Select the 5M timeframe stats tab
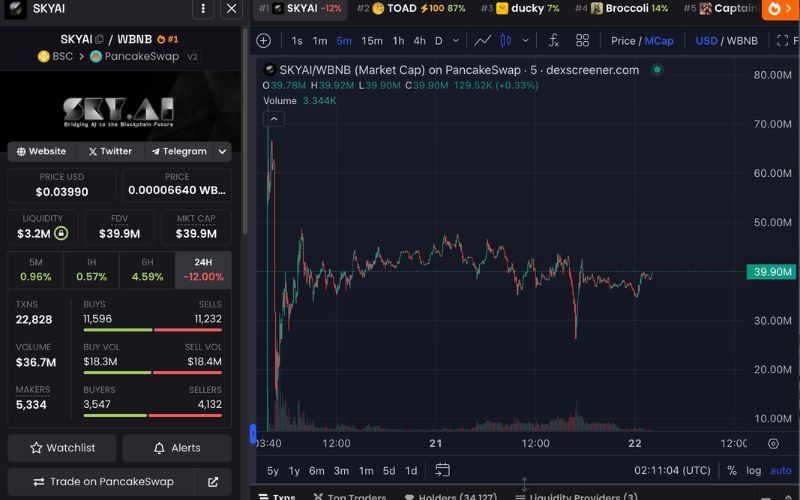 click(36, 270)
